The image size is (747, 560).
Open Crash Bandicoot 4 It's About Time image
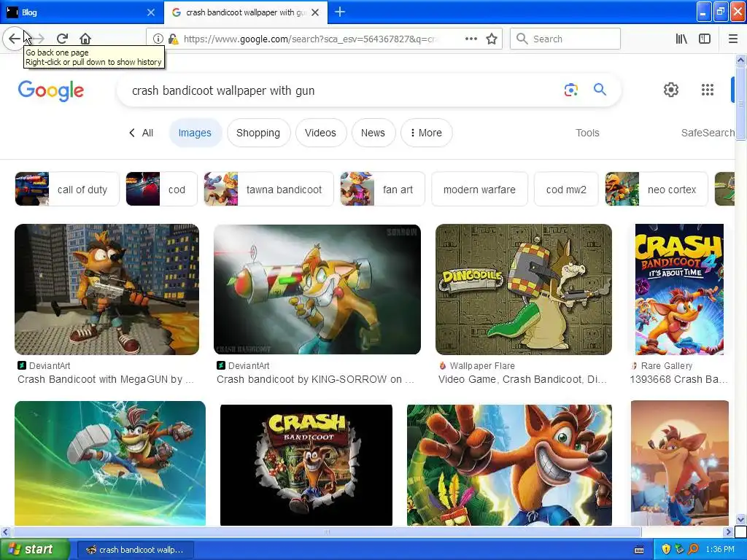pos(679,289)
